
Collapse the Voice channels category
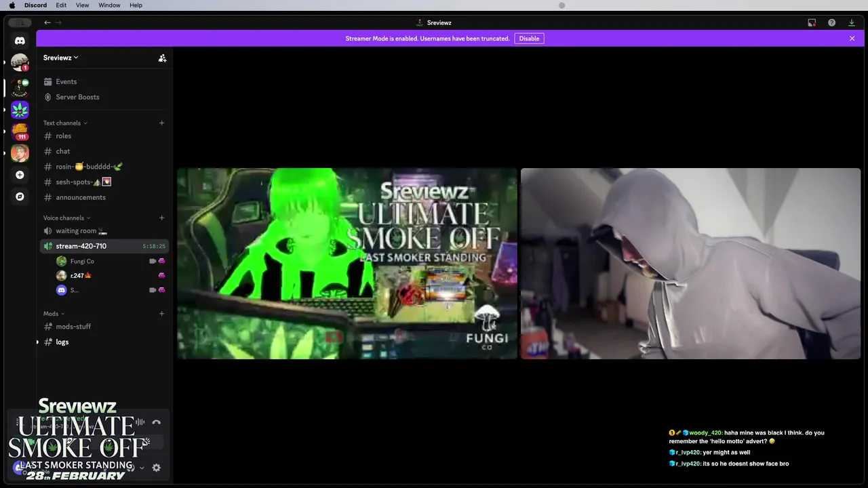point(67,218)
